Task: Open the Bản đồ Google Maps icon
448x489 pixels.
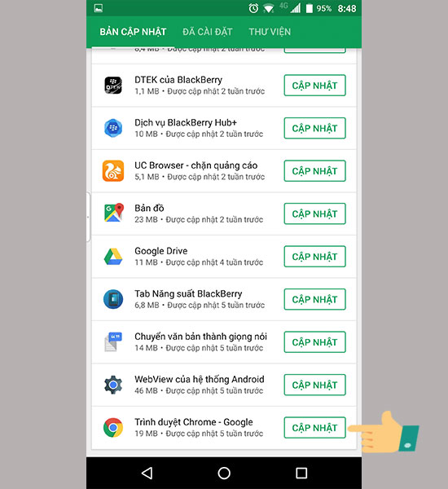Action: [x=113, y=213]
